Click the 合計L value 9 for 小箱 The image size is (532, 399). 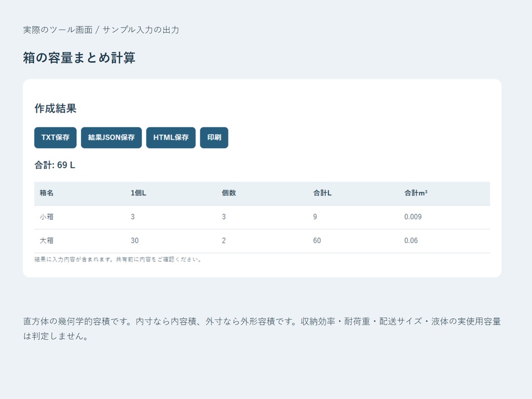(315, 217)
